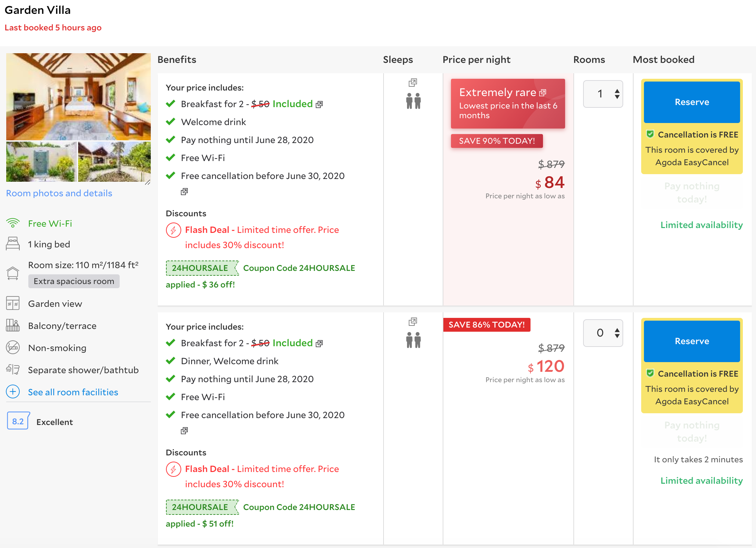Click the 8.2 review score badge
Viewport: 756px width, 548px height.
tap(18, 421)
